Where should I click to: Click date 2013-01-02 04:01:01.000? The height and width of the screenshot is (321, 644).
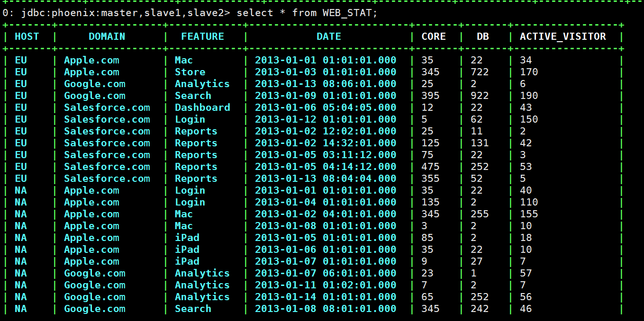pos(326,214)
